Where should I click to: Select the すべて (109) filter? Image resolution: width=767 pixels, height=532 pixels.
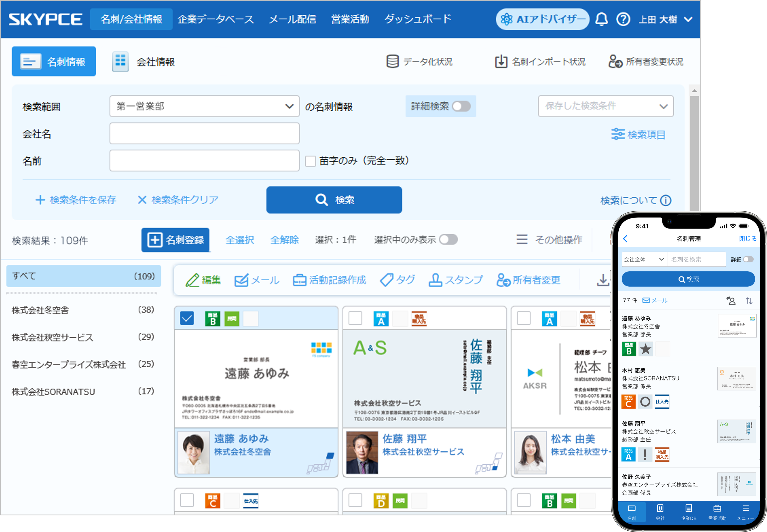(x=84, y=276)
